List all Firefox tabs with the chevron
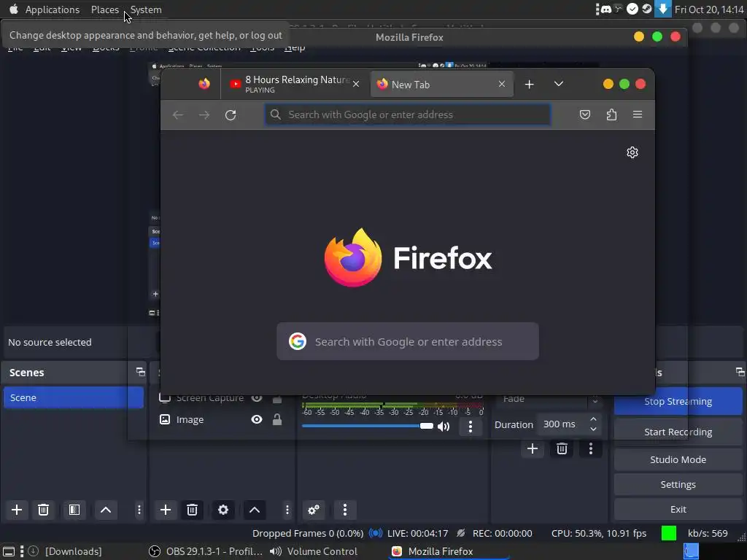 click(559, 85)
